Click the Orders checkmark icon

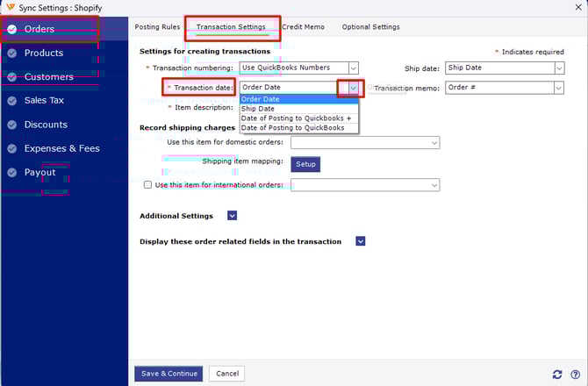(x=12, y=29)
